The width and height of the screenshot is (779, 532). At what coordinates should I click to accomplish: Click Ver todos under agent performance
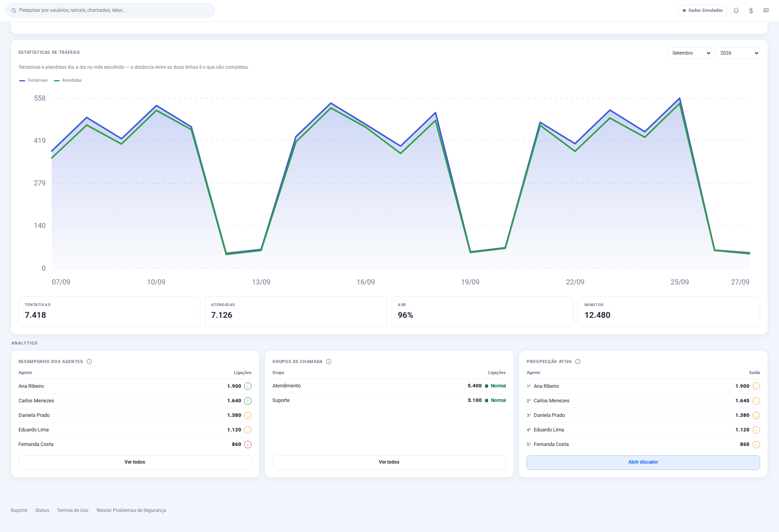135,462
